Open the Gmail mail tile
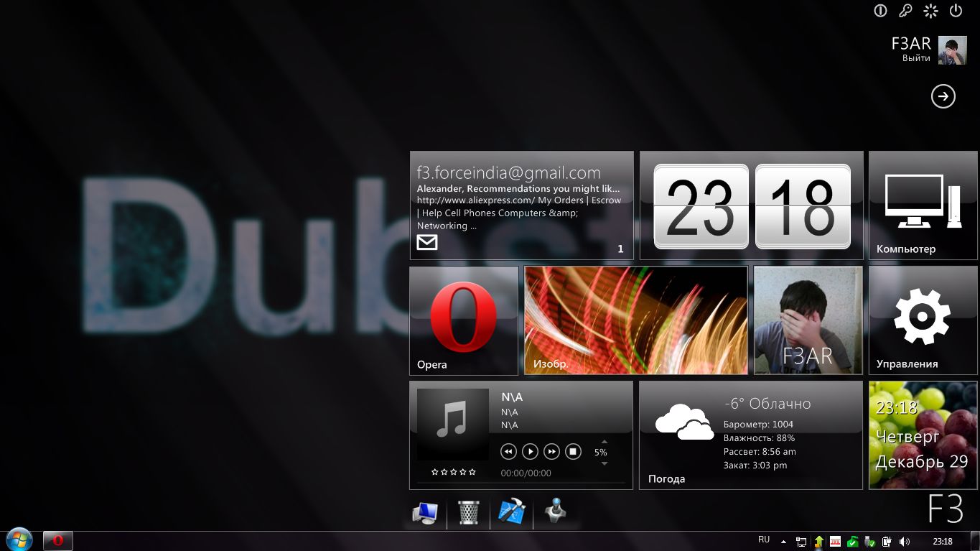980x551 pixels. click(x=522, y=205)
